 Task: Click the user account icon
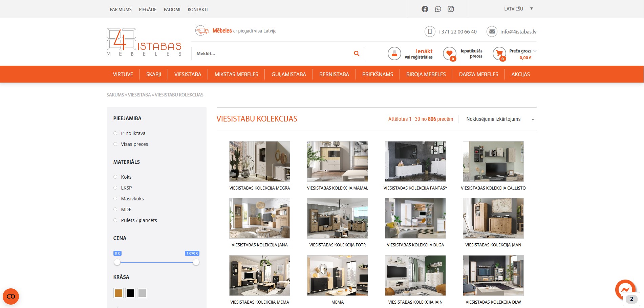pyautogui.click(x=394, y=53)
